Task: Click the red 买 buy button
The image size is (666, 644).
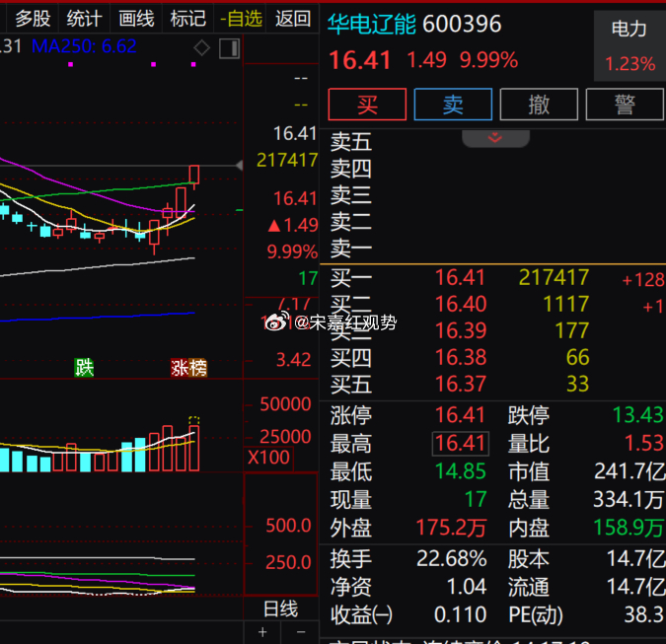Action: 367,105
